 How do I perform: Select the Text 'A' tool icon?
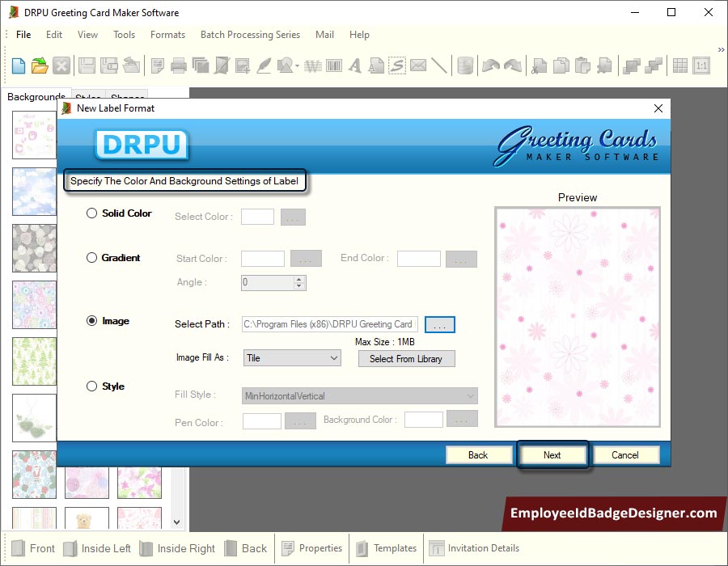pos(355,65)
